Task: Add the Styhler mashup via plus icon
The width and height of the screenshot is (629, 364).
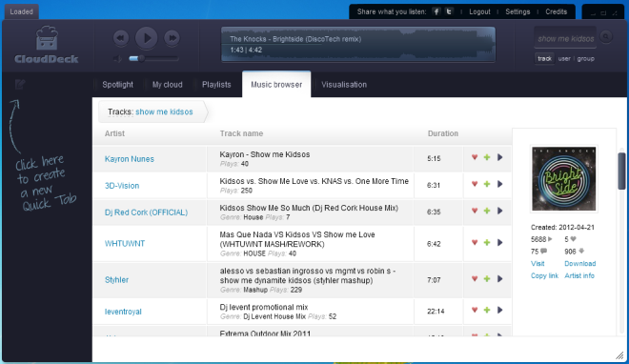Action: pos(487,278)
